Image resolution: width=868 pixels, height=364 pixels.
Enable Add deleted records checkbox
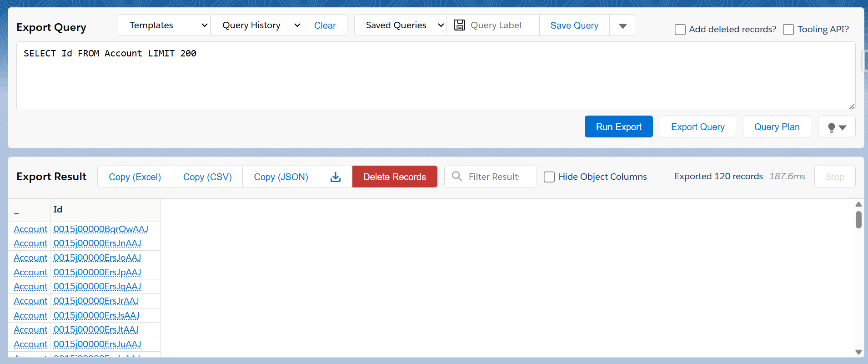[x=680, y=30]
